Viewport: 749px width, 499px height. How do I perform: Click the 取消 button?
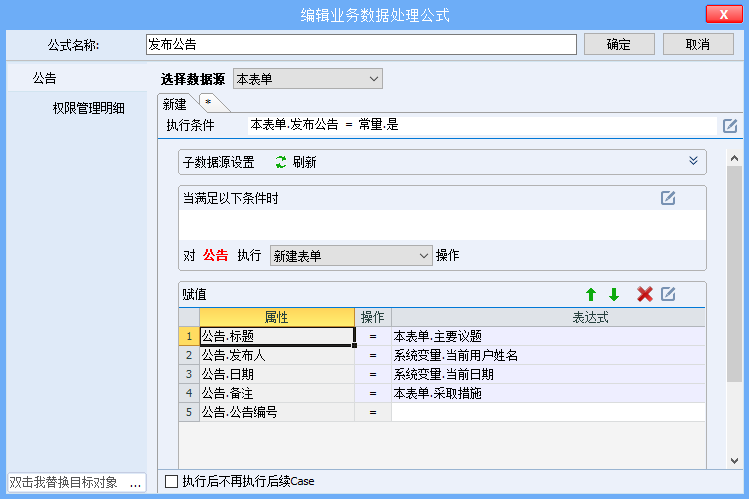click(x=698, y=44)
